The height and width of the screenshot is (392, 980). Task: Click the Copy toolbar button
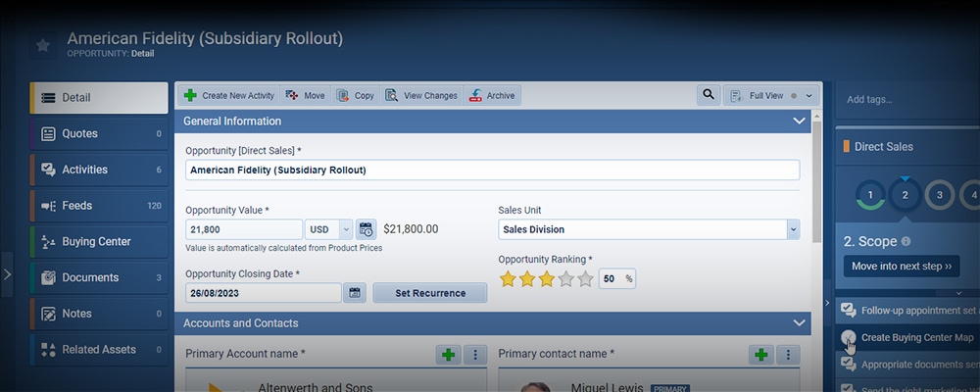click(356, 96)
